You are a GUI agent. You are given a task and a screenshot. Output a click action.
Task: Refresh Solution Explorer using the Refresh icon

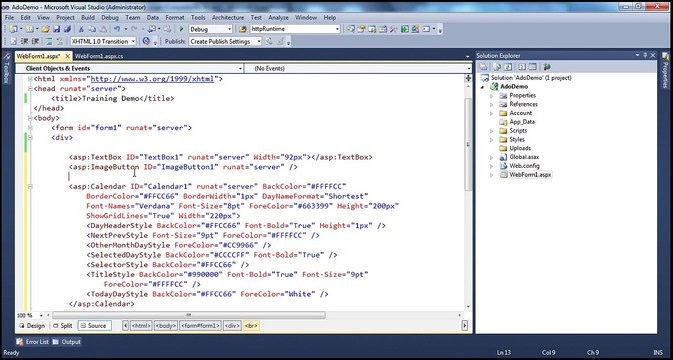pos(508,67)
